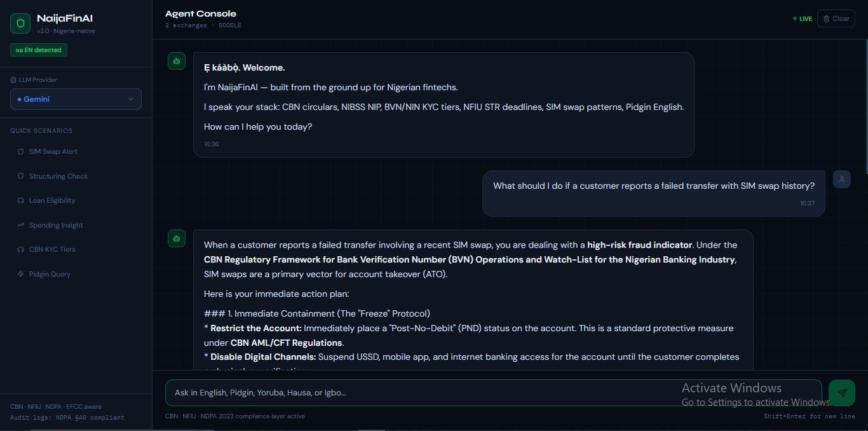Click 'NDPA 2023 compliance layer active' status text
The image size is (868, 431).
[x=250, y=416]
